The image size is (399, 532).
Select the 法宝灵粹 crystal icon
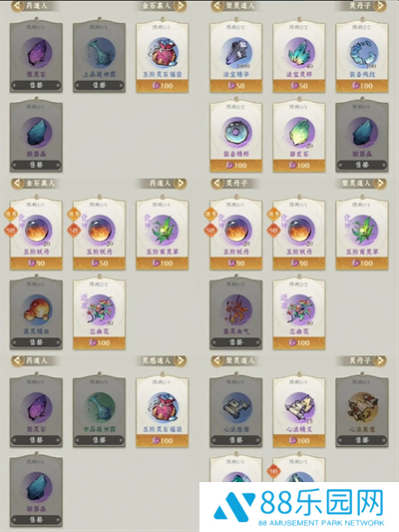point(299,53)
